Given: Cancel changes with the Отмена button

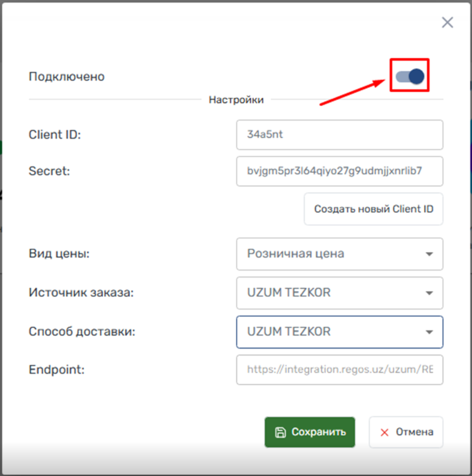Looking at the screenshot, I should point(406,432).
